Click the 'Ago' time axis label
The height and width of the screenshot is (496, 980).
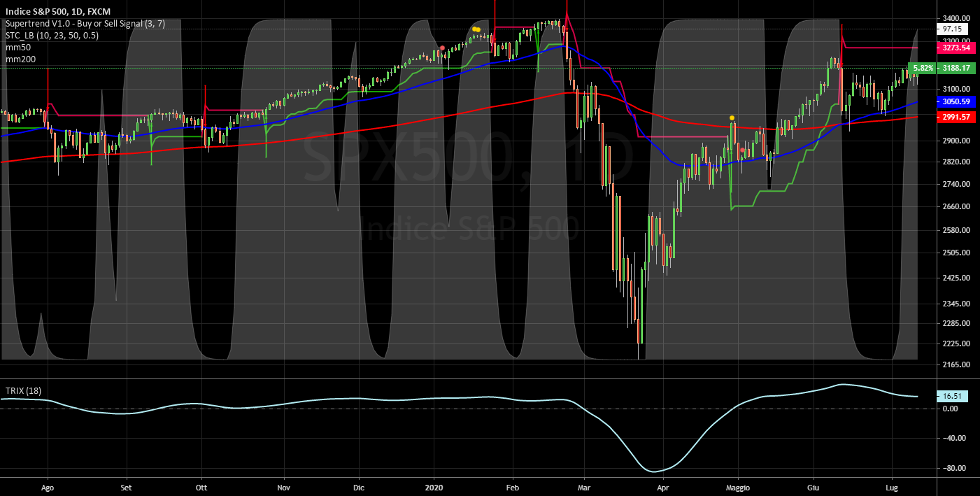click(48, 487)
